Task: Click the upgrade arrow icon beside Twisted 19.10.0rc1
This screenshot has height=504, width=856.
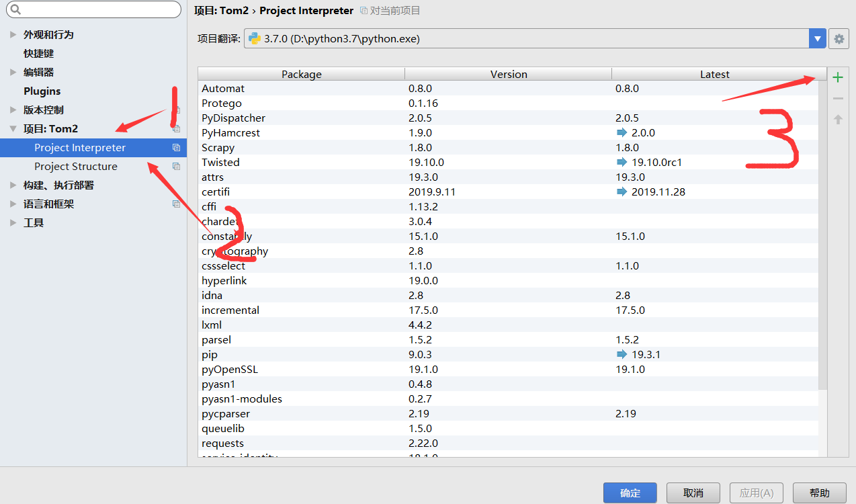Action: click(622, 162)
